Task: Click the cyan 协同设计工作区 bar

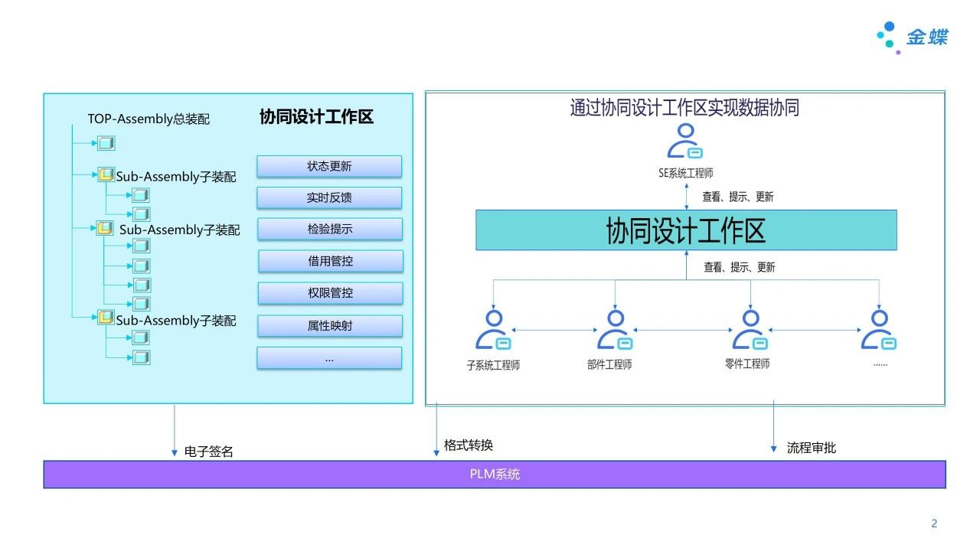Action: tap(686, 230)
